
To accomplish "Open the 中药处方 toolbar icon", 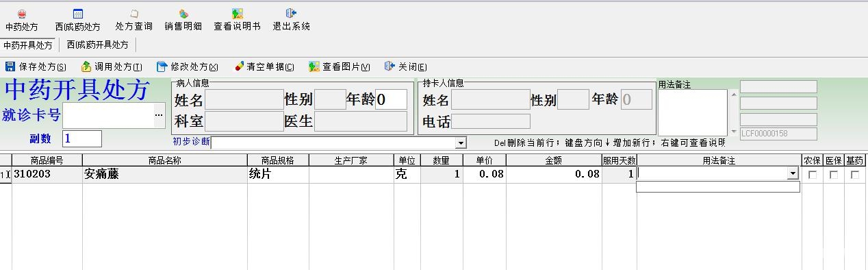I will click(x=22, y=14).
